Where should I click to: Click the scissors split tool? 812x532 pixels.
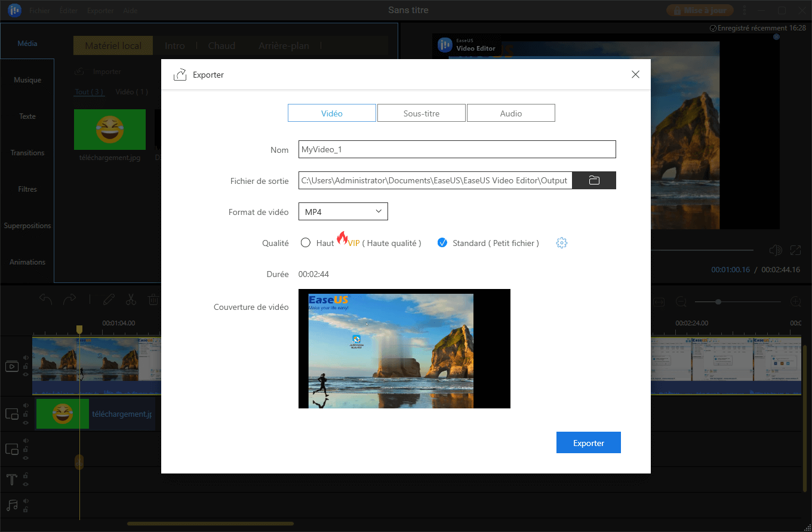(131, 299)
